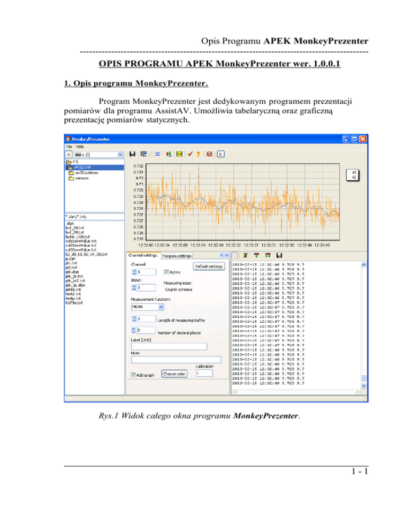Click the green running-figure icon above data
The image size is (411, 532).
click(246, 256)
